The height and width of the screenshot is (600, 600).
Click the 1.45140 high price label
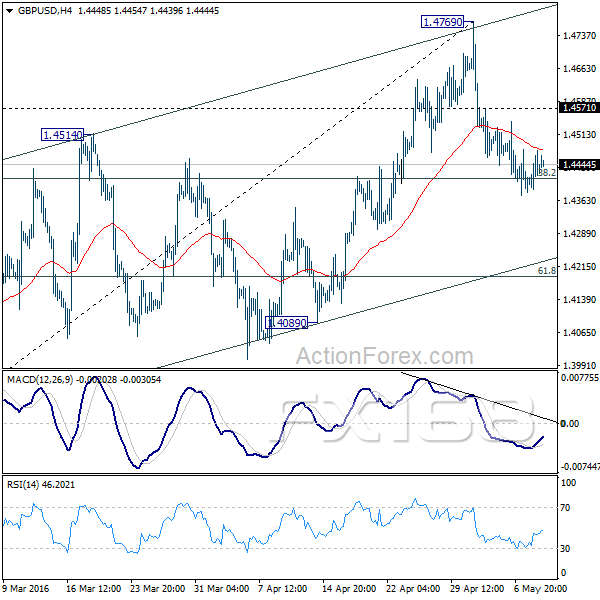tap(62, 134)
